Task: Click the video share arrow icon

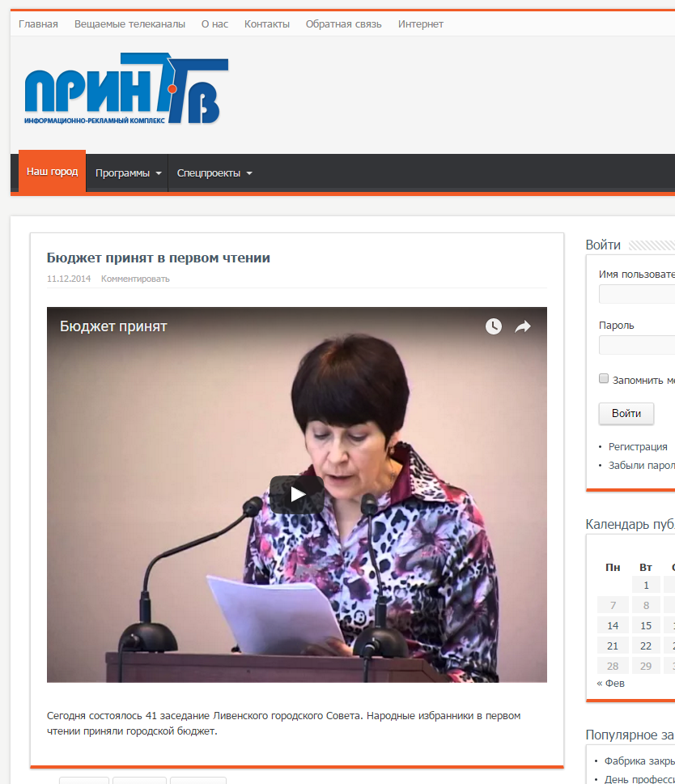Action: (523, 326)
